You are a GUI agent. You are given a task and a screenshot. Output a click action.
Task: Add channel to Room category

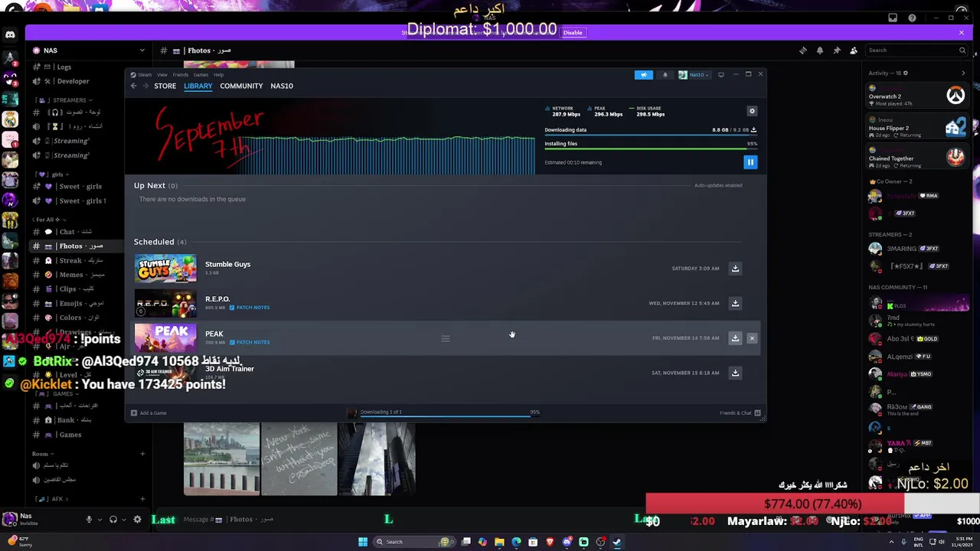pos(142,454)
